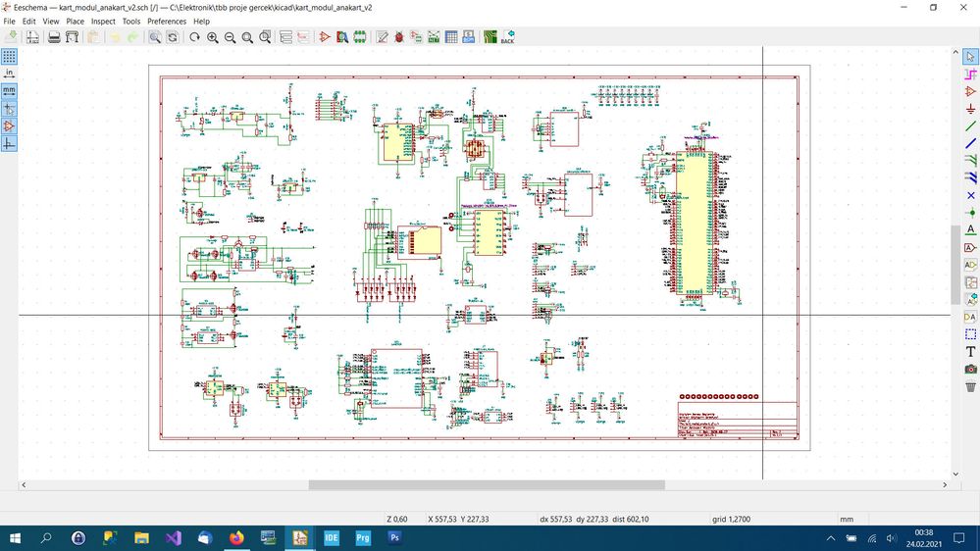Click the vertical scrollbar down arrow
This screenshot has width=980, height=551.
[x=955, y=474]
